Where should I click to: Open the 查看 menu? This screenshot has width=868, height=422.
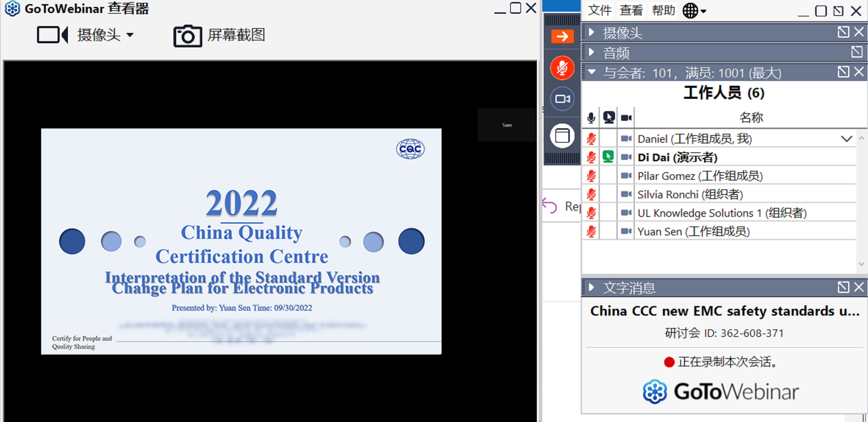[x=631, y=10]
